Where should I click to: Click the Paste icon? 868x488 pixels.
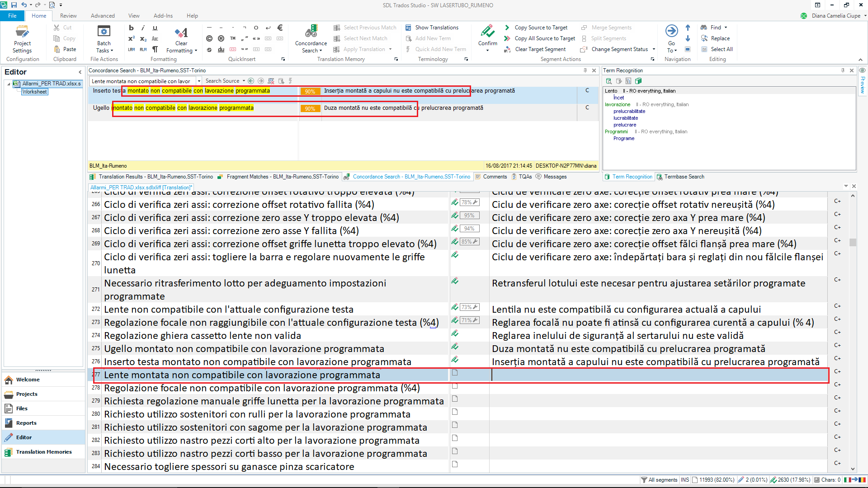pos(65,49)
